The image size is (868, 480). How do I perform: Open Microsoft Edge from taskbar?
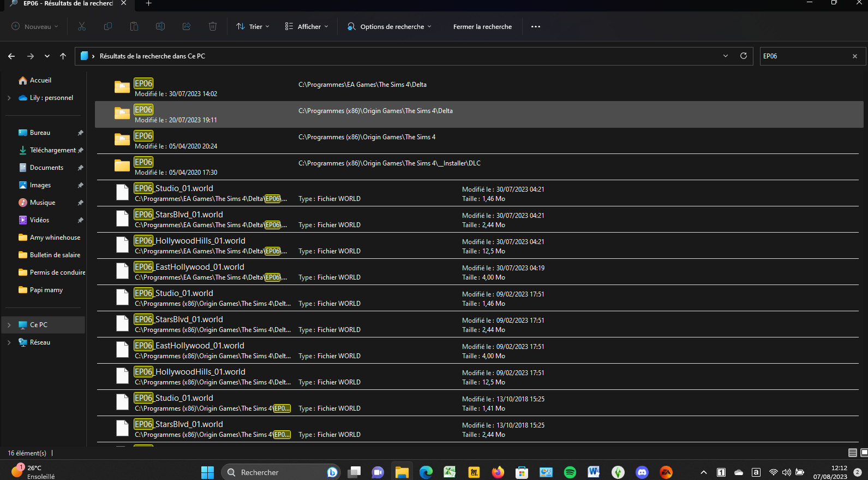coord(426,472)
